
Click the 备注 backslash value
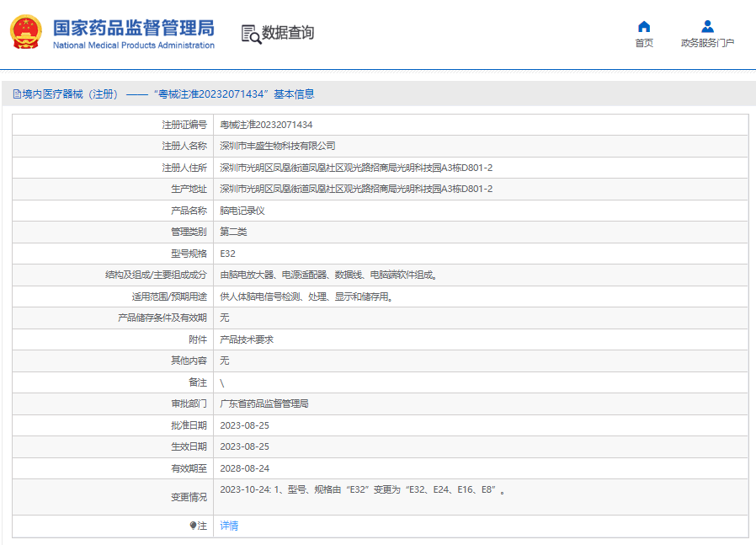222,383
